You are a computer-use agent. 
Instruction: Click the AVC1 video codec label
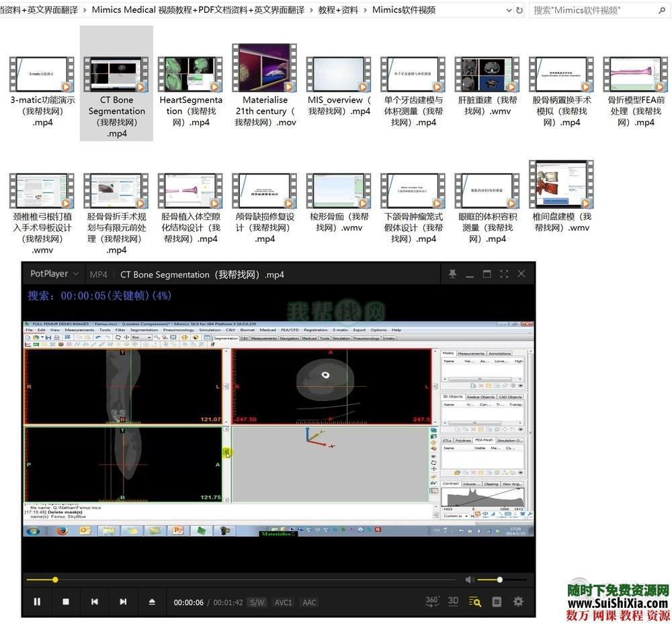[x=283, y=603]
